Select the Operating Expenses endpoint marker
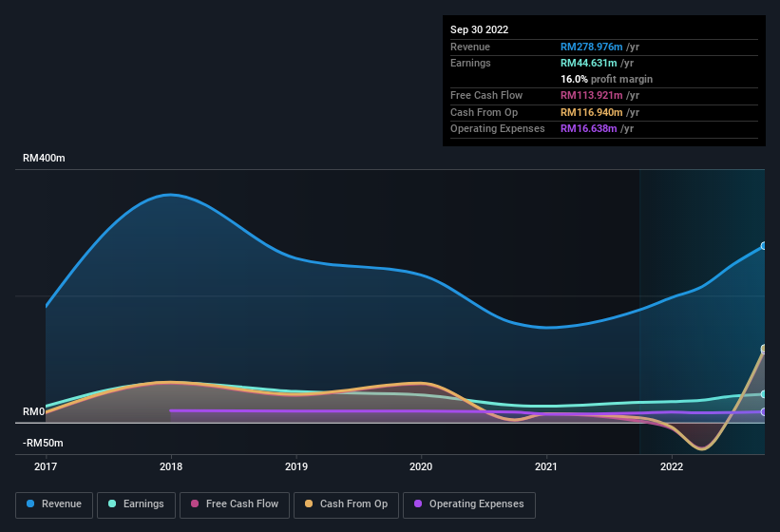This screenshot has width=780, height=532. (x=764, y=411)
